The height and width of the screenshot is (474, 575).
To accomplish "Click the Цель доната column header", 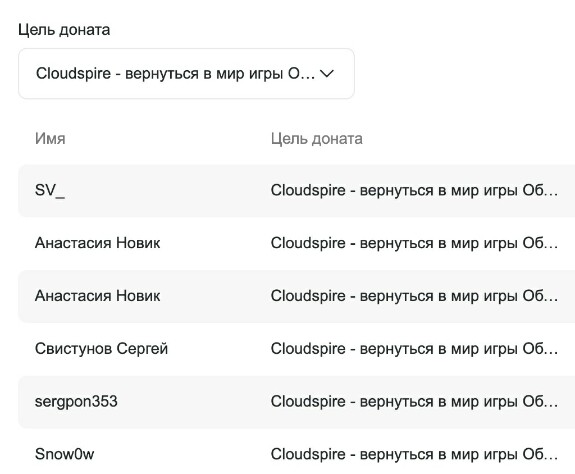I will (316, 139).
